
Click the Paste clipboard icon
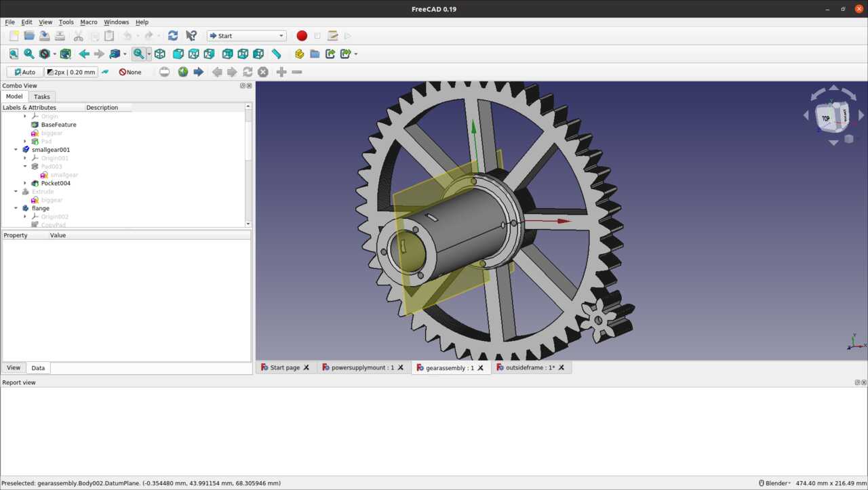click(x=109, y=36)
